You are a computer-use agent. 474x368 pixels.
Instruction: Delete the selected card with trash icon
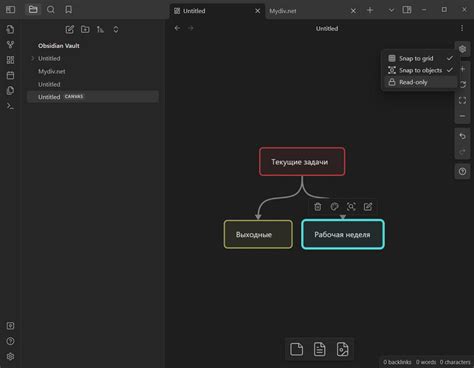[318, 207]
